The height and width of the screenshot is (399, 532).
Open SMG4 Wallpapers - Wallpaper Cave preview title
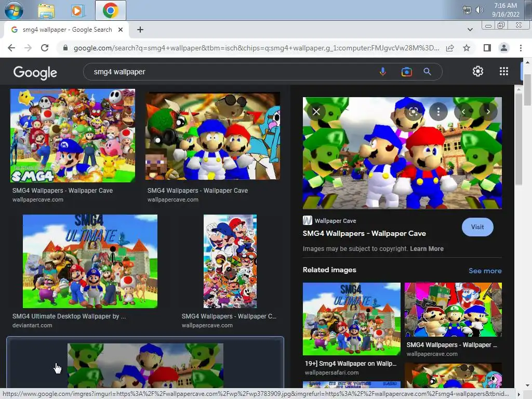364,233
